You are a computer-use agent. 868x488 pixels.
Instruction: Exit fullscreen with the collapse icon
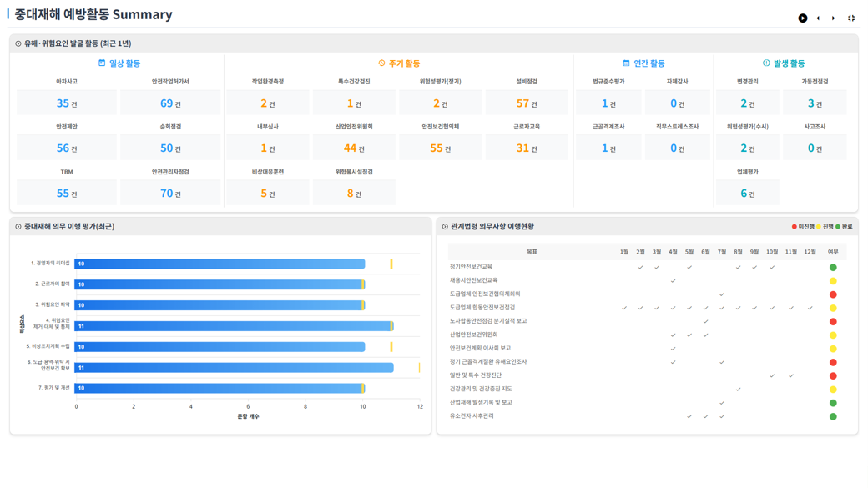pos(851,18)
